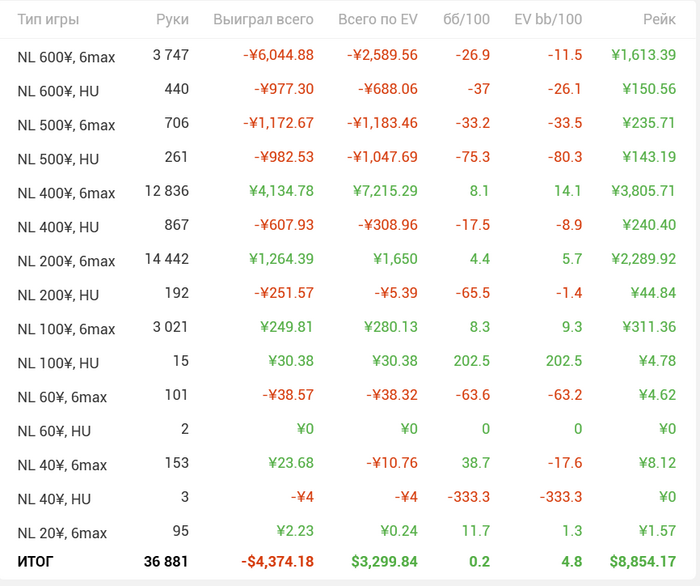The height and width of the screenshot is (586, 700).
Task: Sort by the 'бб/100' column header
Action: [467, 20]
